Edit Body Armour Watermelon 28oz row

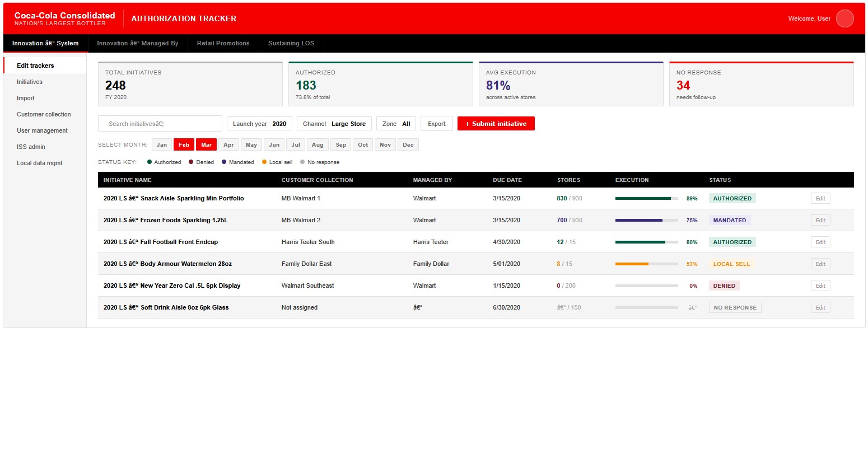(x=820, y=264)
